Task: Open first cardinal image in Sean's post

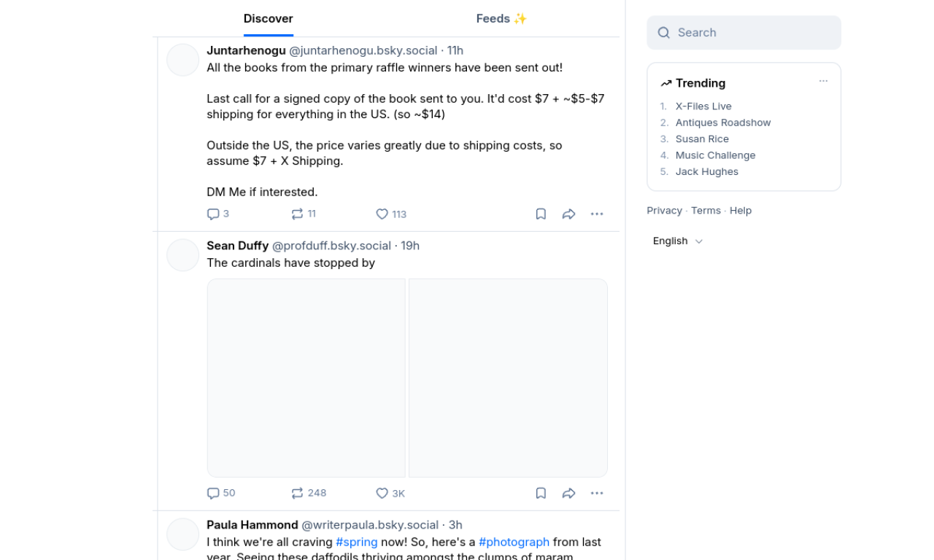Action: (306, 378)
